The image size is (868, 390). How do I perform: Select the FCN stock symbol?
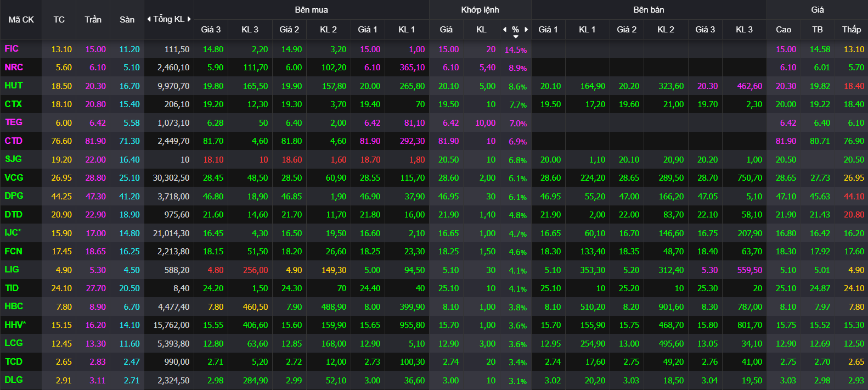(14, 251)
